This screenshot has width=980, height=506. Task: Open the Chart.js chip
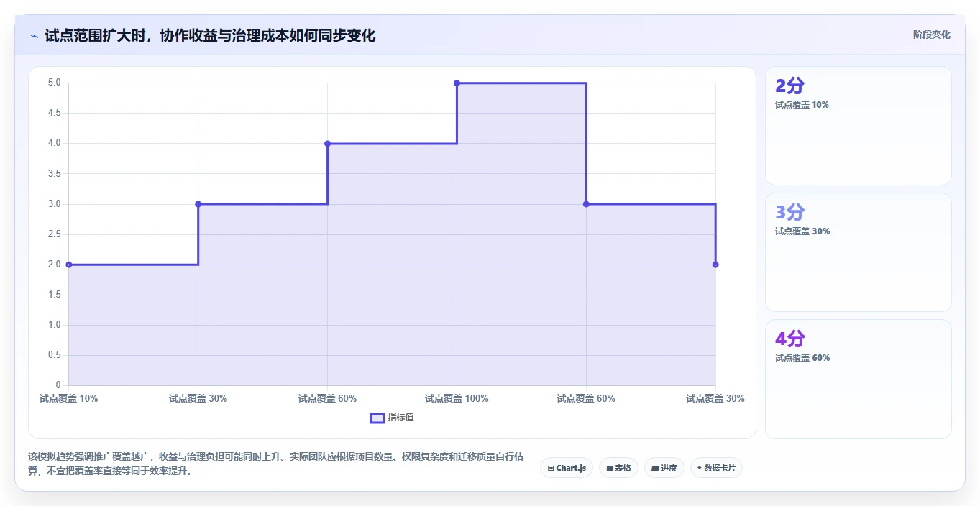coord(567,468)
